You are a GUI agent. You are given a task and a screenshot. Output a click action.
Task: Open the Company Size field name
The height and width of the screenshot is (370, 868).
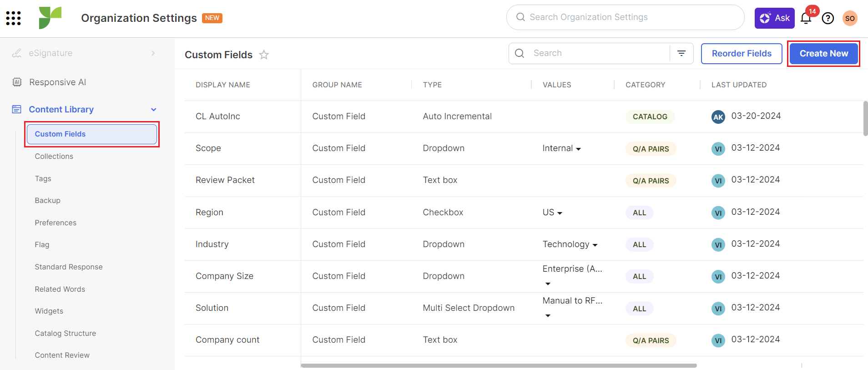[x=224, y=276]
